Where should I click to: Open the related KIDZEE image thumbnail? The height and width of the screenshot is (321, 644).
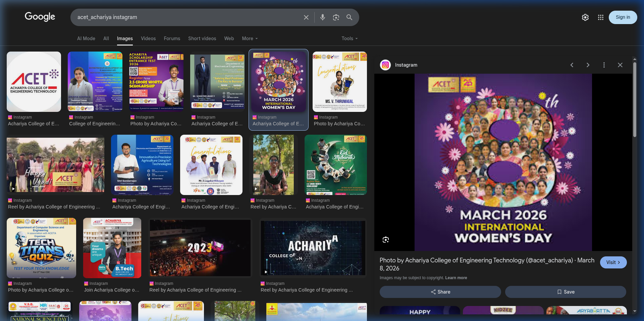tap(503, 310)
